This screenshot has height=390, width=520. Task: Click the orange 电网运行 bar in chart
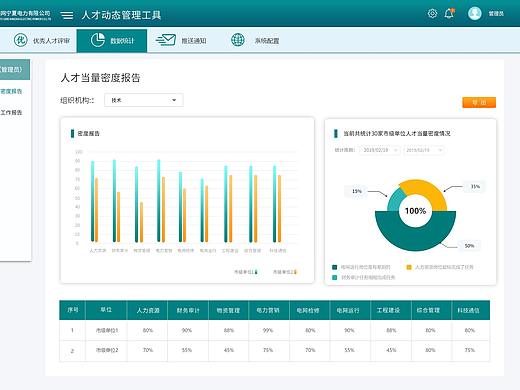tap(206, 214)
